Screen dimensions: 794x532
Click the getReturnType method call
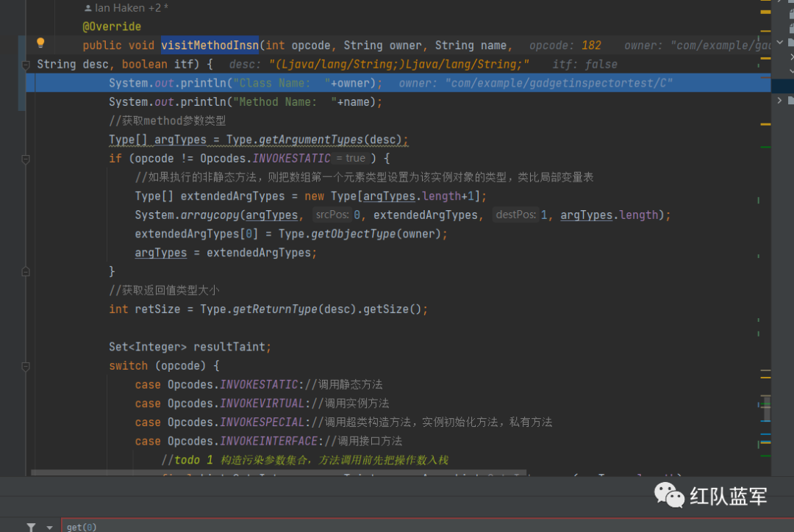click(275, 309)
